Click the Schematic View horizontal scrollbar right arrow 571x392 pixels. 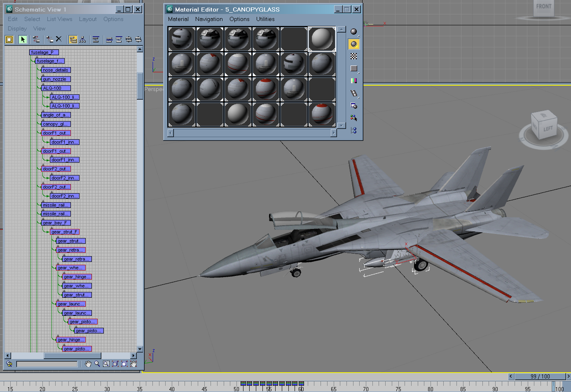click(x=133, y=355)
